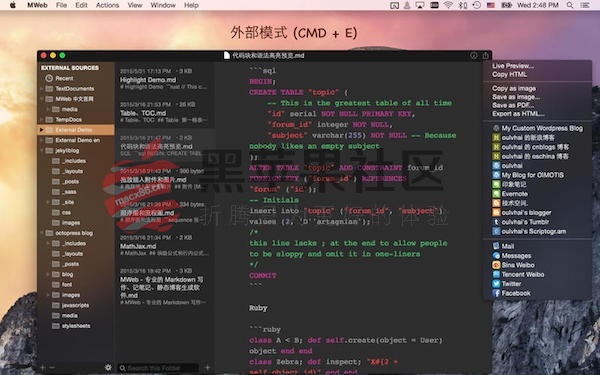Open Spotlight search in menu bar
This screenshot has height=375, width=600.
(570, 5)
